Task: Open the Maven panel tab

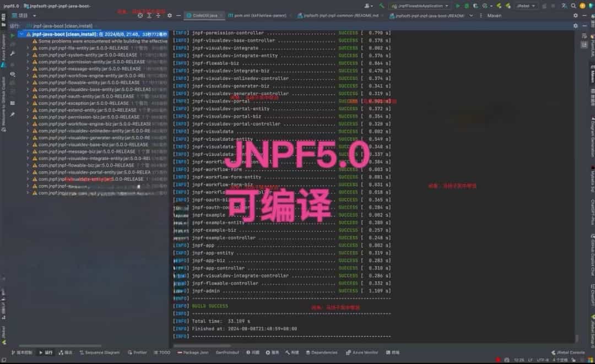Action: 494,15
